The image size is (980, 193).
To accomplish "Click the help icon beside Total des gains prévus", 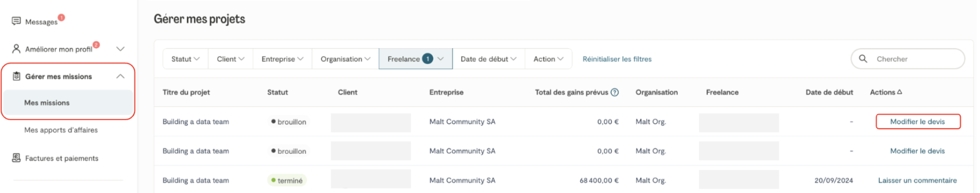I will pyautogui.click(x=615, y=92).
